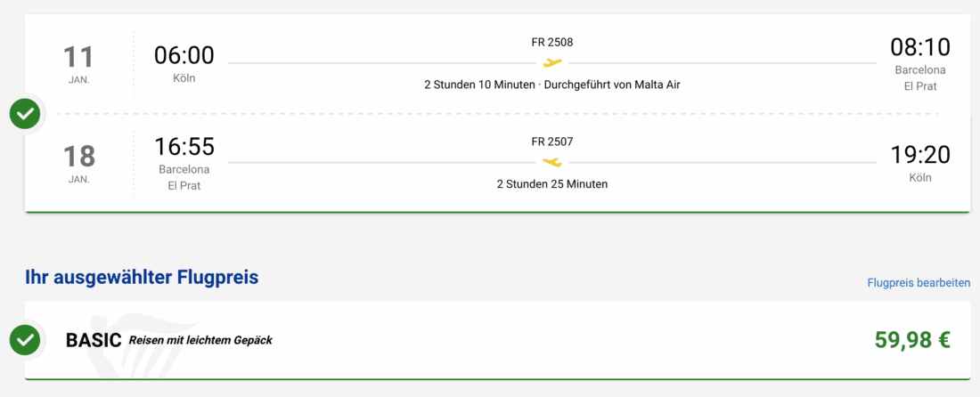The height and width of the screenshot is (397, 980).
Task: Select the 11 Jan. outbound date
Action: click(x=78, y=64)
